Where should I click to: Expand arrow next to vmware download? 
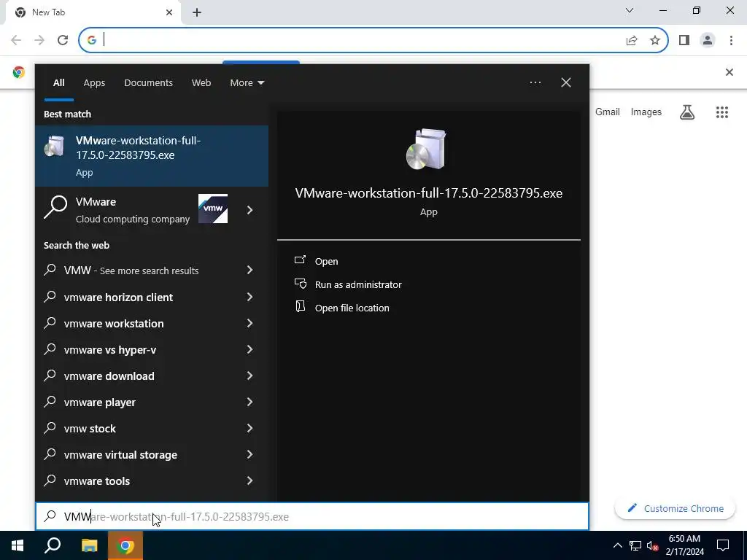(249, 376)
